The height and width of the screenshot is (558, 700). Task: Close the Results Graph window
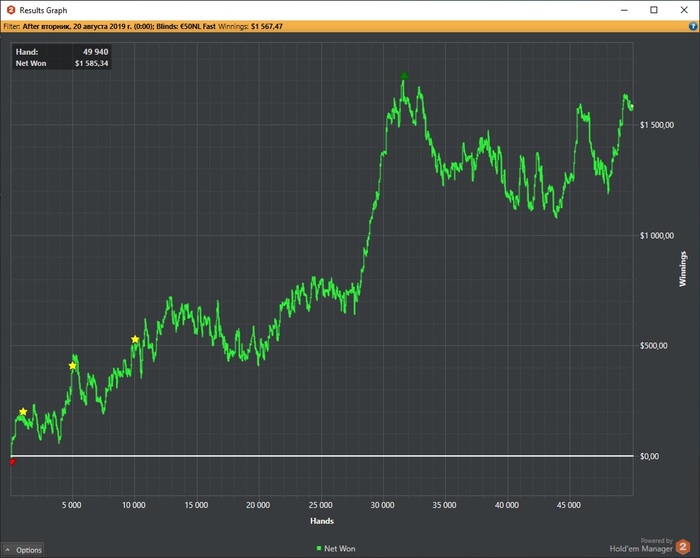tap(684, 10)
